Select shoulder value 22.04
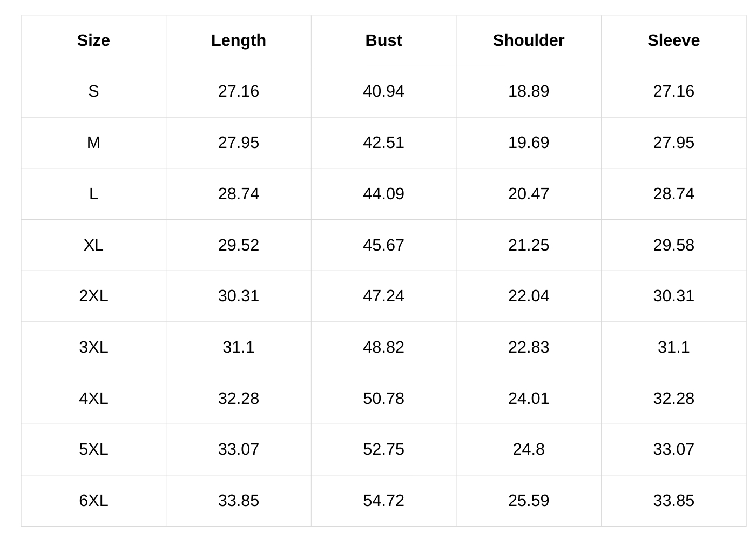This screenshot has height=540, width=756. [528, 296]
